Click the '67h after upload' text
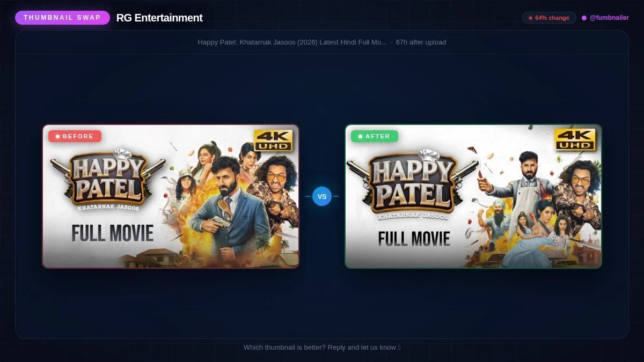The width and height of the screenshot is (644, 362). pyautogui.click(x=421, y=42)
